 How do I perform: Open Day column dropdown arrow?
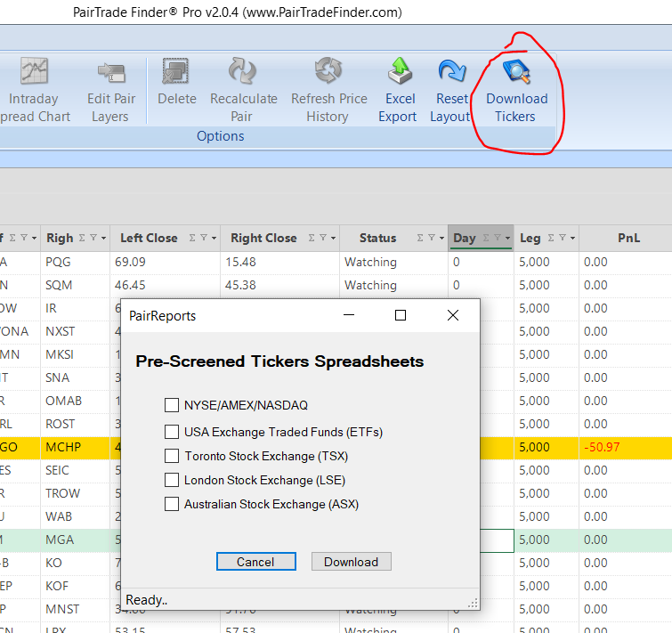(x=507, y=239)
